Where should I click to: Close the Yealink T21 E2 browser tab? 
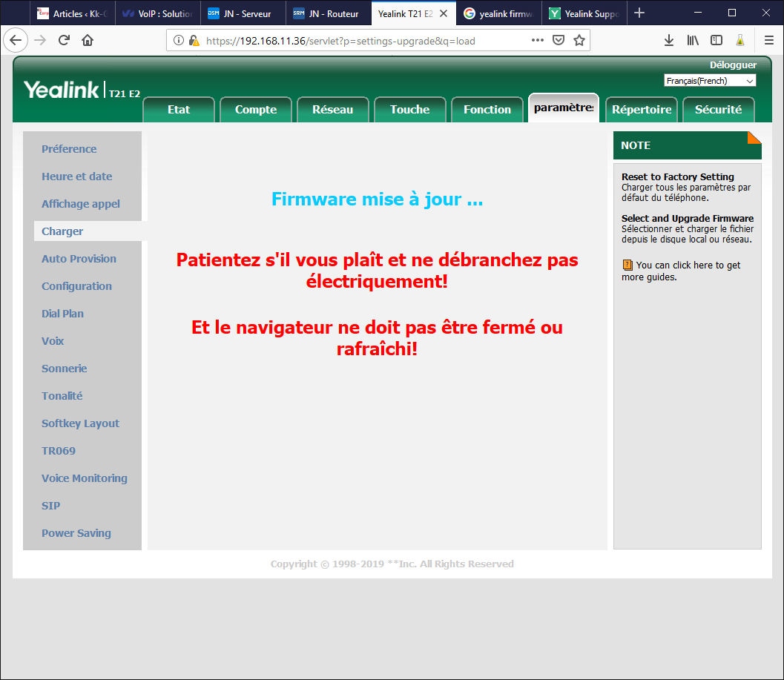coord(444,13)
